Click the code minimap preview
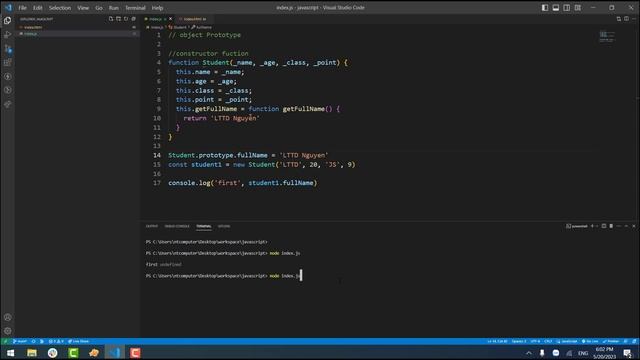Screen dimensions: 640x360 [607, 37]
